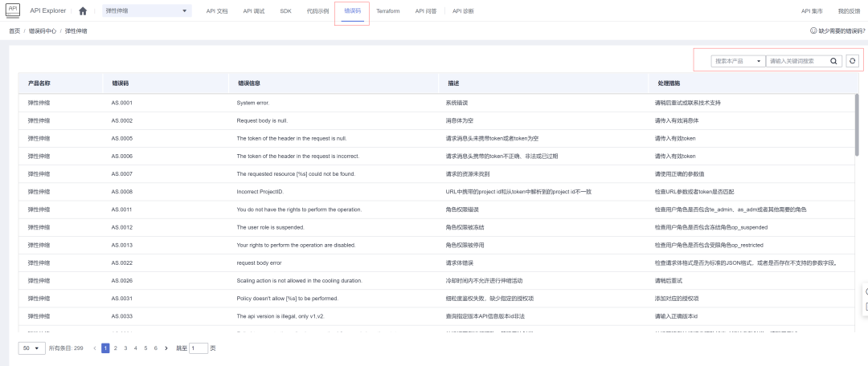Open the 搜索本产品 scope dropdown
This screenshot has height=366, width=868.
point(738,61)
